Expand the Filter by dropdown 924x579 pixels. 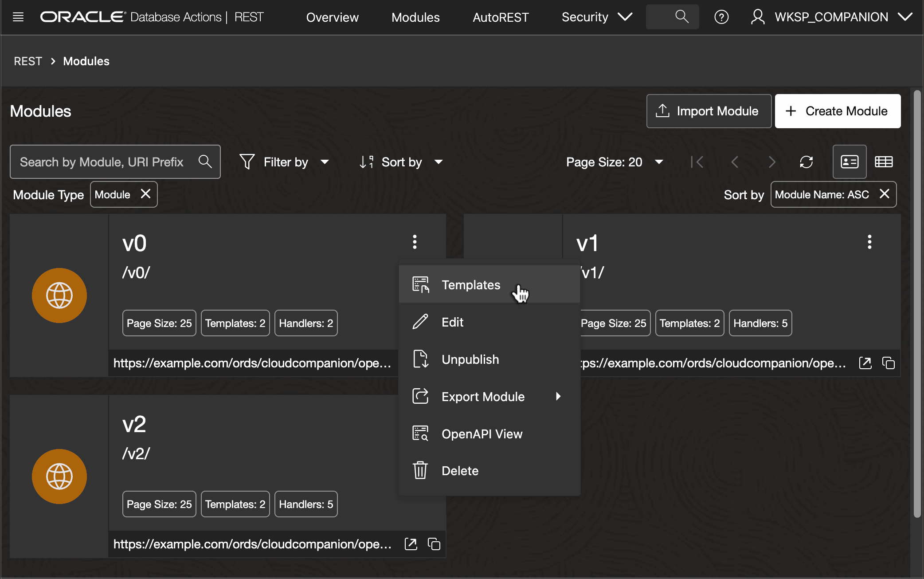285,162
